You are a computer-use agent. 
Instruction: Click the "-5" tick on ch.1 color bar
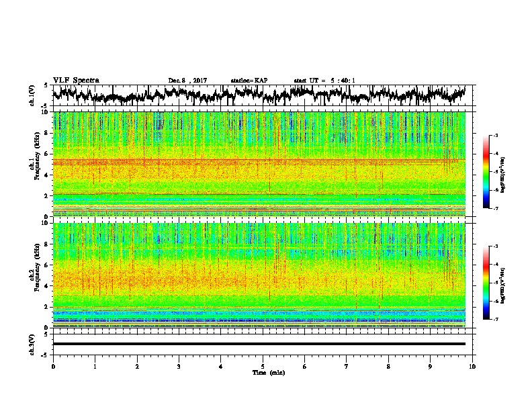click(495, 172)
